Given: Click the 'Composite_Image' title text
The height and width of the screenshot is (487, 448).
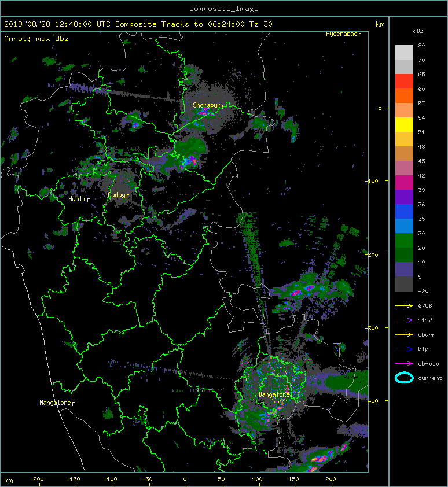Looking at the screenshot, I should tap(224, 9).
